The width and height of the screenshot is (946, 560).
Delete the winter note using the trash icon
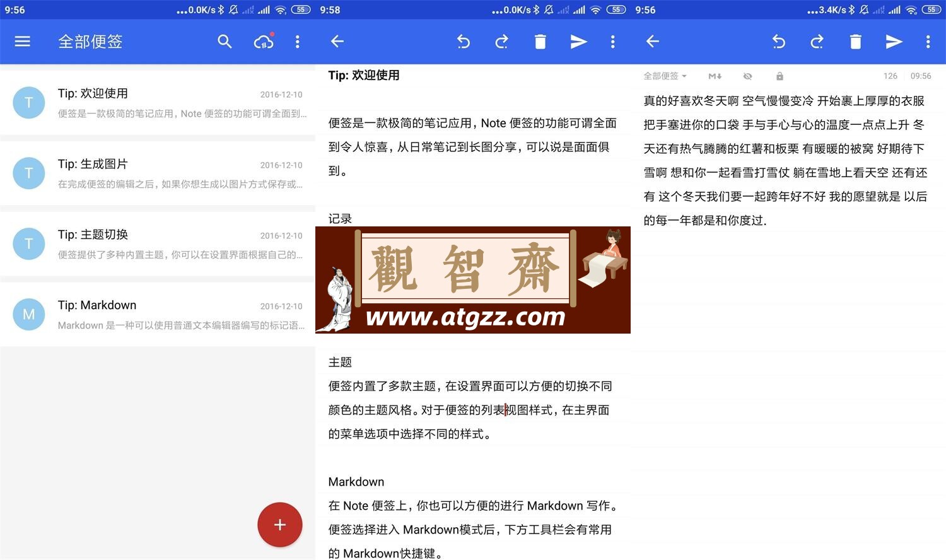(x=856, y=42)
